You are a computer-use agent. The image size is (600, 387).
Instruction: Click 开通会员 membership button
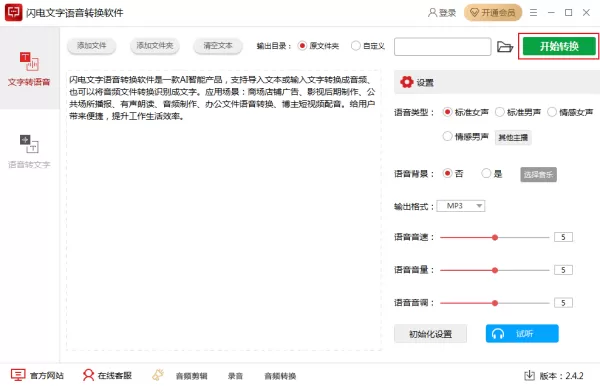tap(493, 13)
